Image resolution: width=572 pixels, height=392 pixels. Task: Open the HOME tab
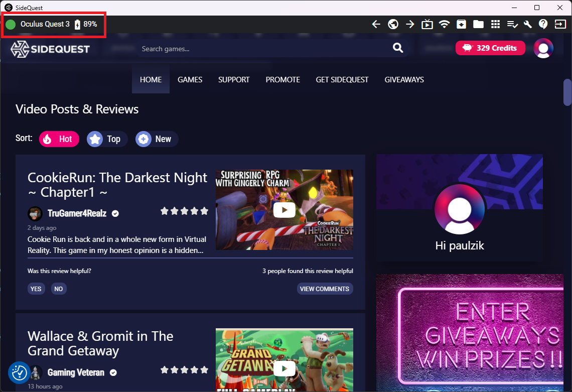click(151, 80)
